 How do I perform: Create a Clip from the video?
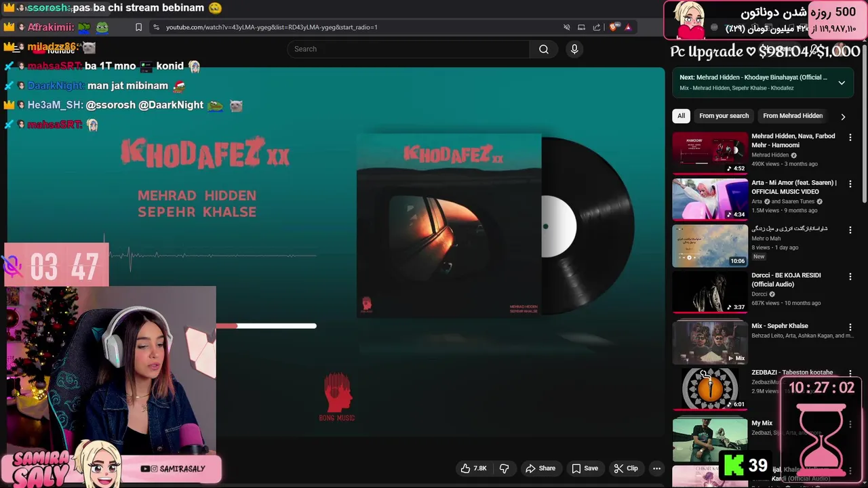click(625, 468)
